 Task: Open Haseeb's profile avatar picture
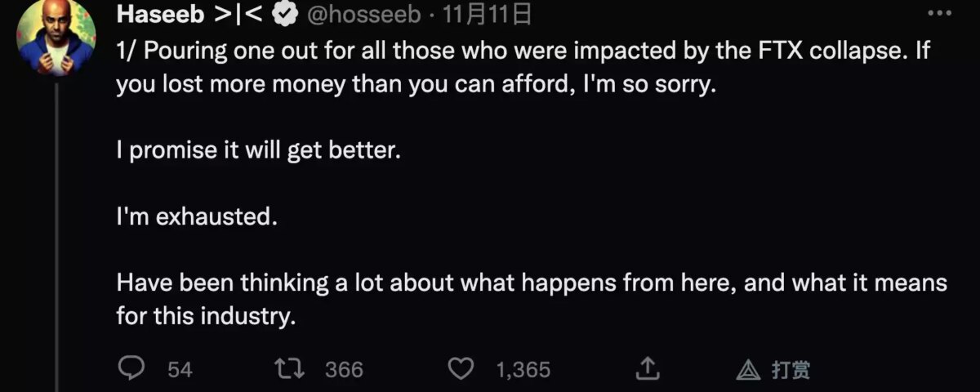pyautogui.click(x=56, y=36)
